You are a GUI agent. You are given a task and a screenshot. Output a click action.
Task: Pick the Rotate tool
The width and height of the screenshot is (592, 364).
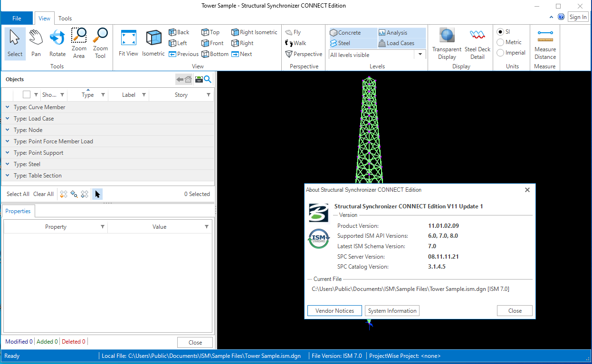click(x=57, y=43)
